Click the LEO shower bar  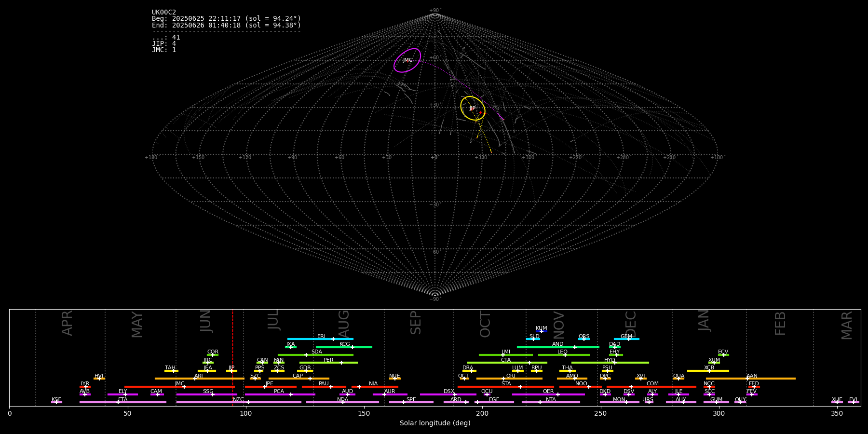point(564,355)
